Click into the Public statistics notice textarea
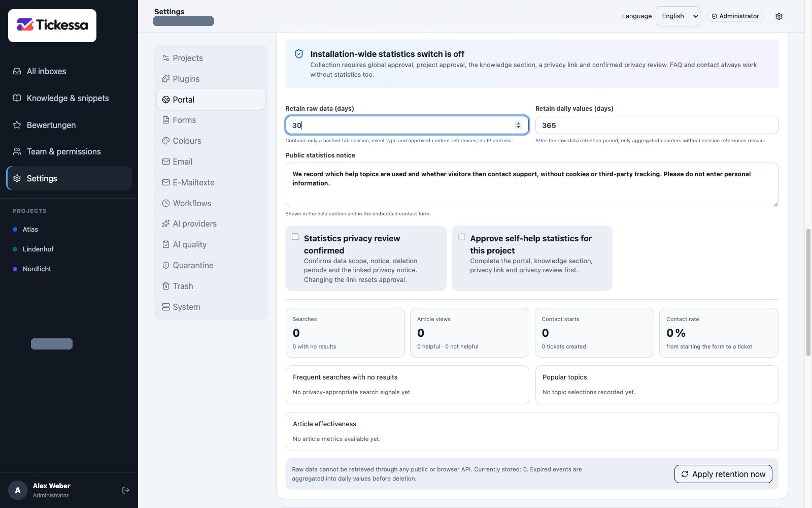 click(532, 185)
